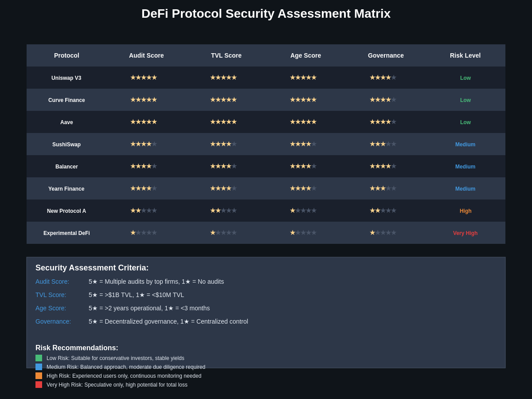This screenshot has height=399, width=532.
Task: Click the Age Score criteria label
Action: [51, 308]
